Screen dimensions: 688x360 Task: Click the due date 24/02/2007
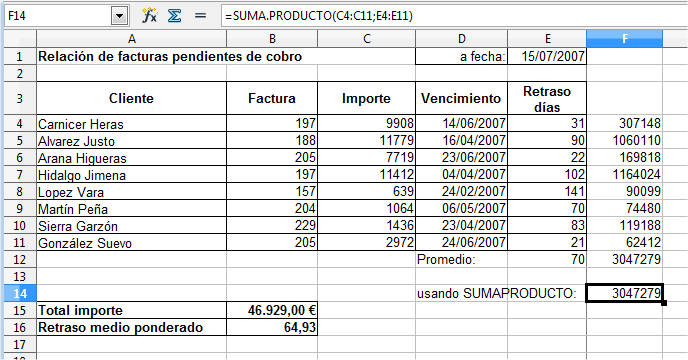(462, 191)
